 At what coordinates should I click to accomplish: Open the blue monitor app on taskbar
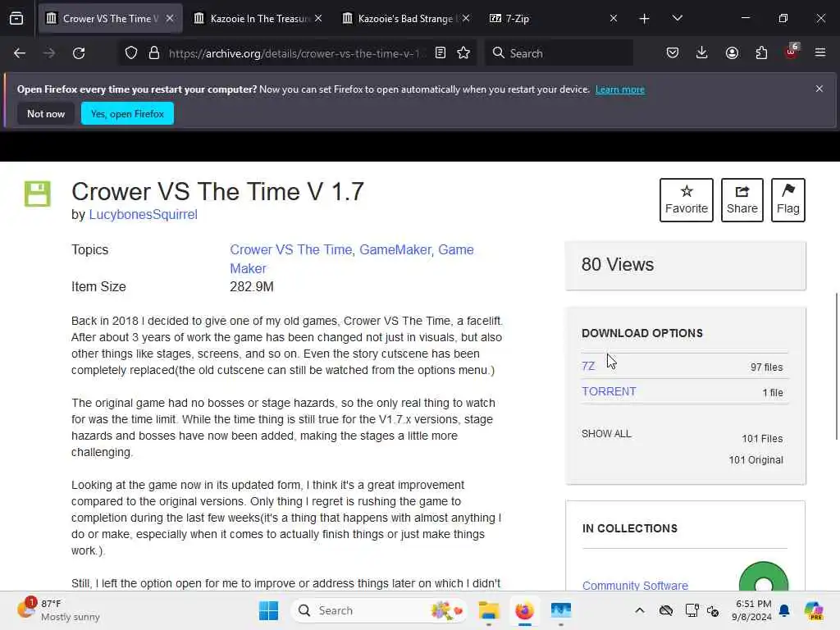[x=561, y=610]
